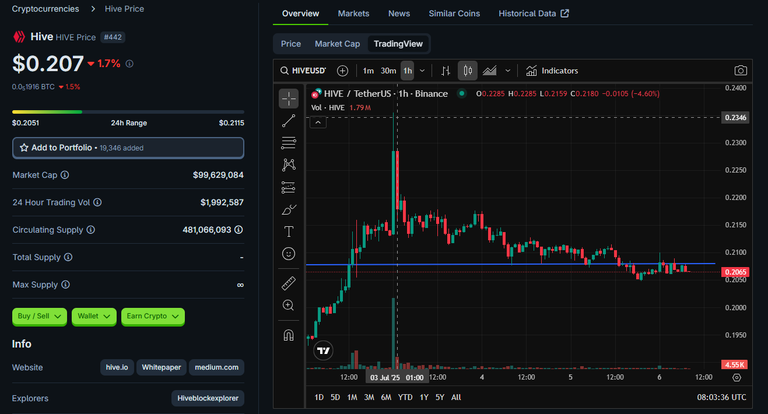Set chart interval to 30m
768x414 pixels.
388,71
